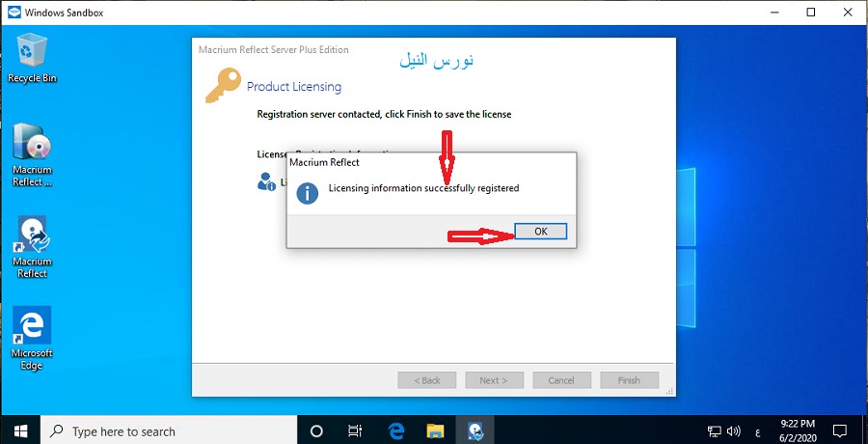Open File Explorer from the taskbar

[x=435, y=430]
